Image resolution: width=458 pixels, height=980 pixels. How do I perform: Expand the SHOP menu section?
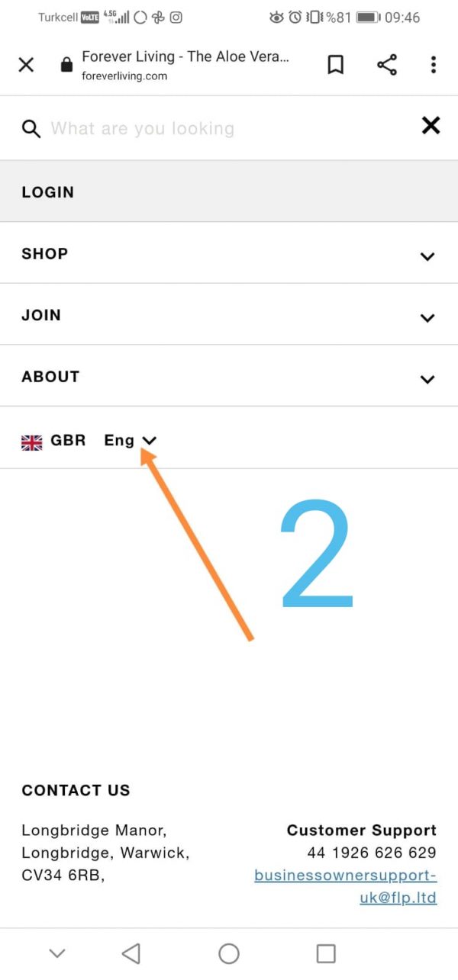427,256
